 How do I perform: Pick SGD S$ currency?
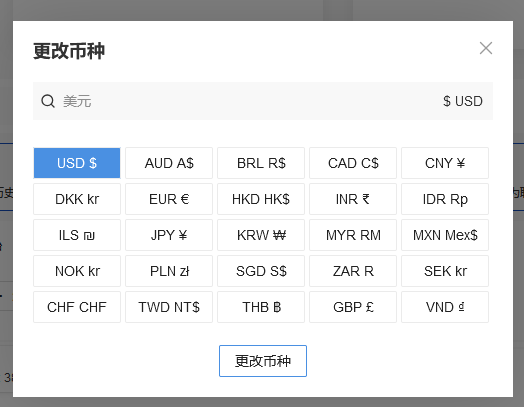click(261, 271)
